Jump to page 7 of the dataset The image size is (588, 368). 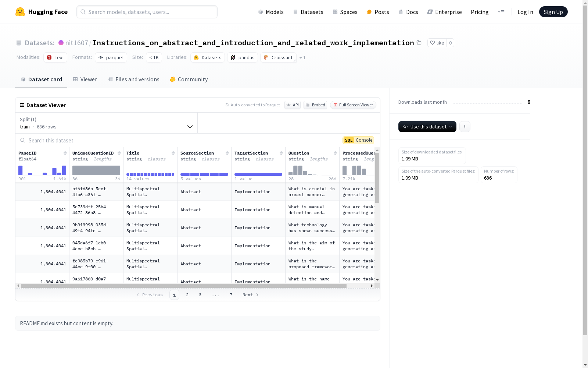[231, 295]
